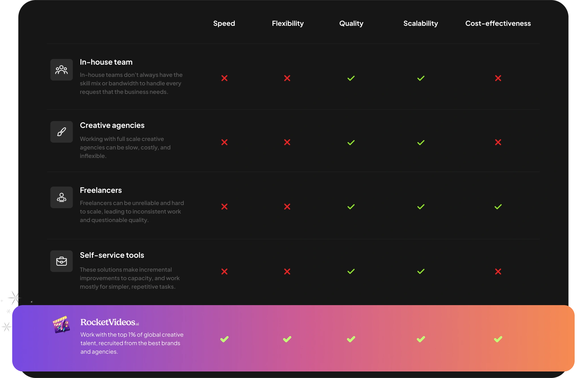Click the In-house team people icon
Viewport: 588px width, 378px height.
click(x=61, y=70)
